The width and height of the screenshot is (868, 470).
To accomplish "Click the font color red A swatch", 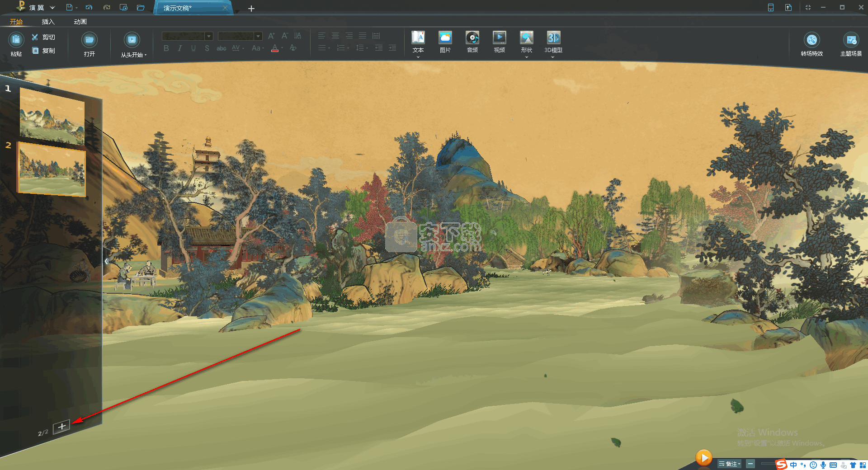I will [x=275, y=48].
